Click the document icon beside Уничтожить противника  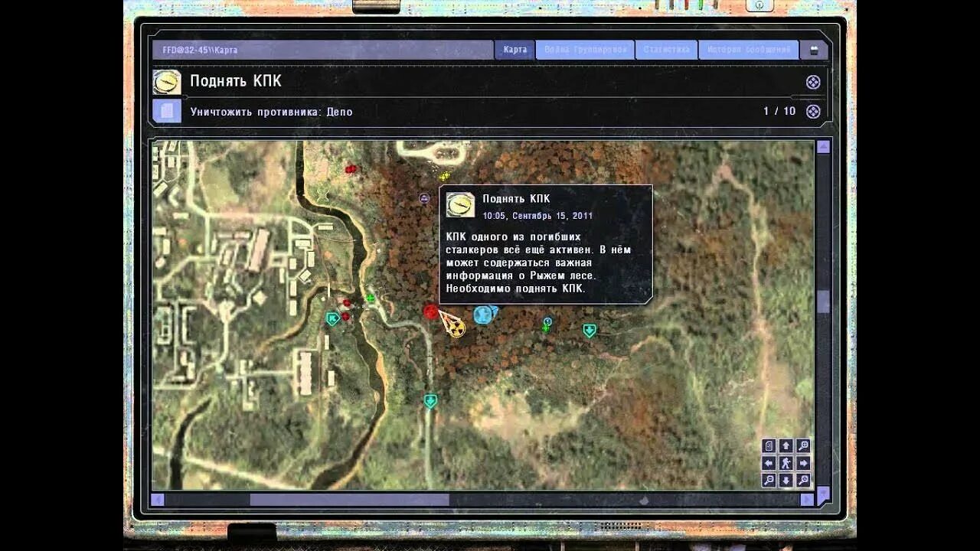coord(167,111)
